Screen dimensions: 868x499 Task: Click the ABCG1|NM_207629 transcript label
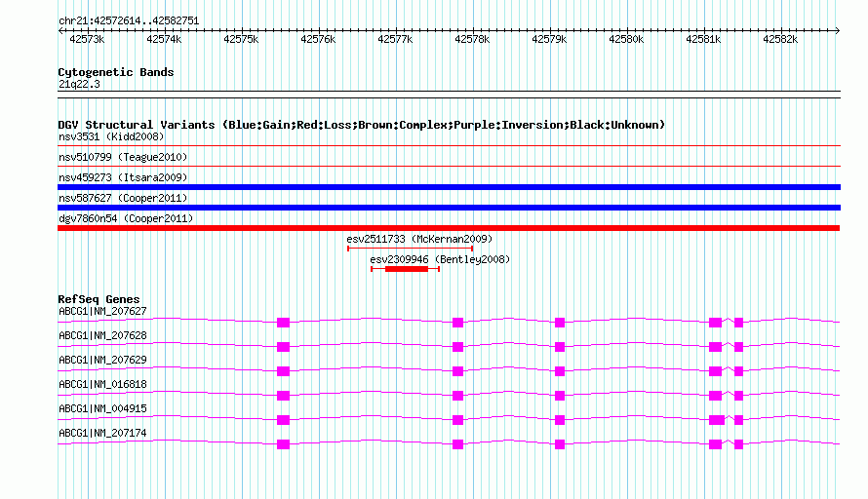pyautogui.click(x=102, y=361)
